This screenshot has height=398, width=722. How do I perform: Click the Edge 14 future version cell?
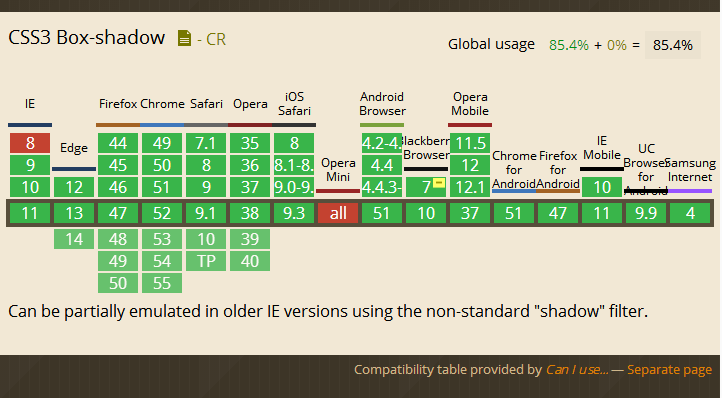click(74, 239)
